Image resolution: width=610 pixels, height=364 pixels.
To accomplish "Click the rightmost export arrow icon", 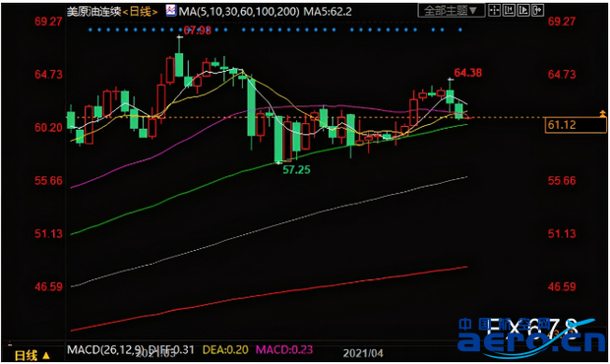I will click(537, 11).
